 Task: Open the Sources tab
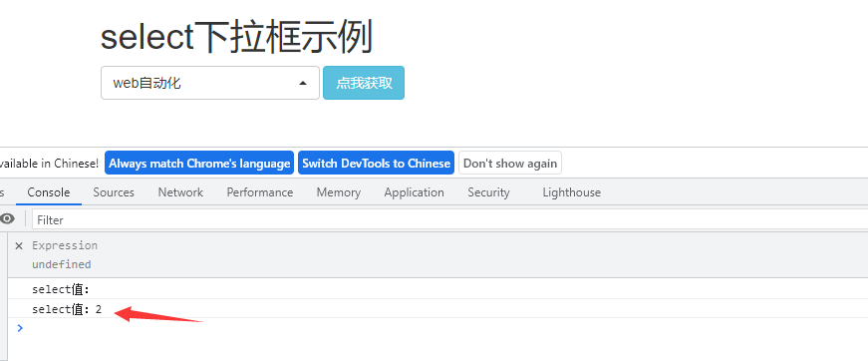[114, 192]
